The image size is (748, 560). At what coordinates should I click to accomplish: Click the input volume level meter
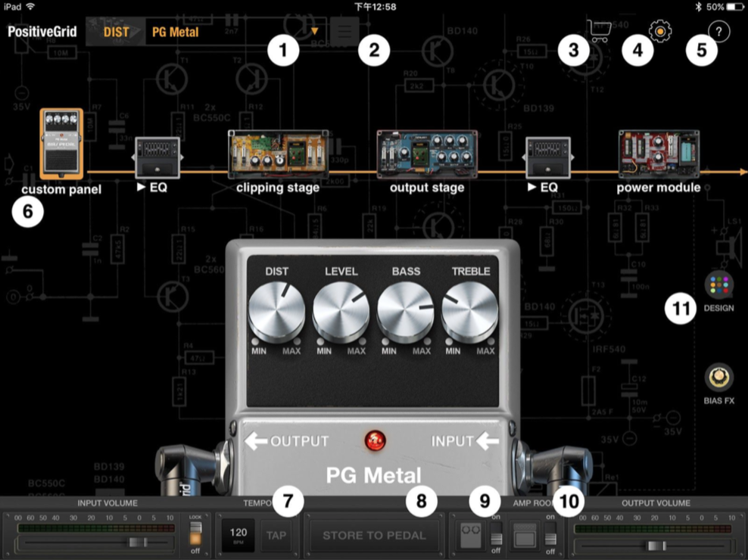(96, 528)
